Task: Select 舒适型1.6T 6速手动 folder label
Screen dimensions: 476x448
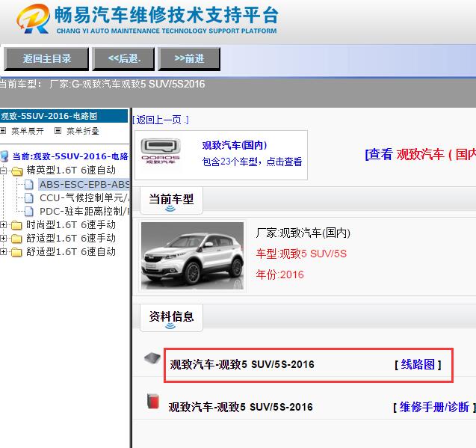Action: [x=71, y=238]
